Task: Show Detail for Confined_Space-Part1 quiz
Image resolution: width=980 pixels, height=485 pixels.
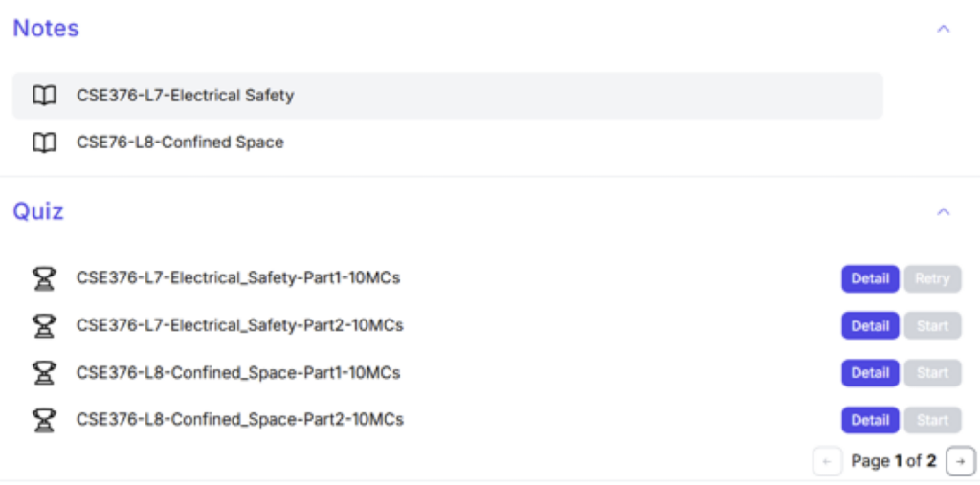Action: point(870,373)
